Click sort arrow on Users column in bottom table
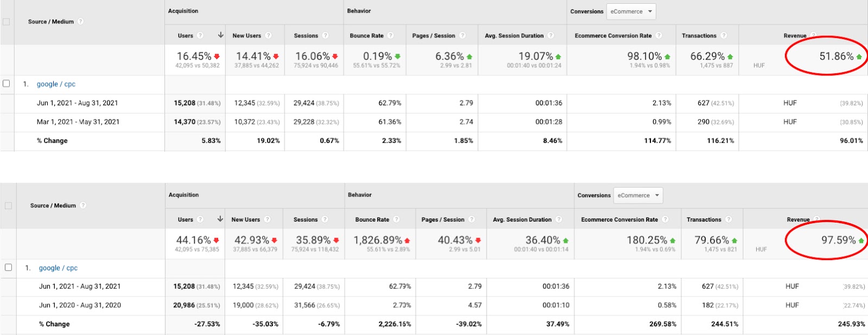 pos(220,219)
